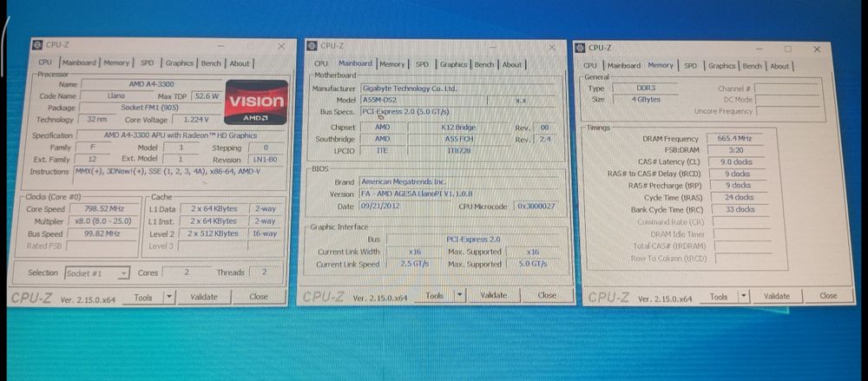Image resolution: width=868 pixels, height=381 pixels.
Task: Click Core Voltage value 1.224 V
Action: coord(196,119)
